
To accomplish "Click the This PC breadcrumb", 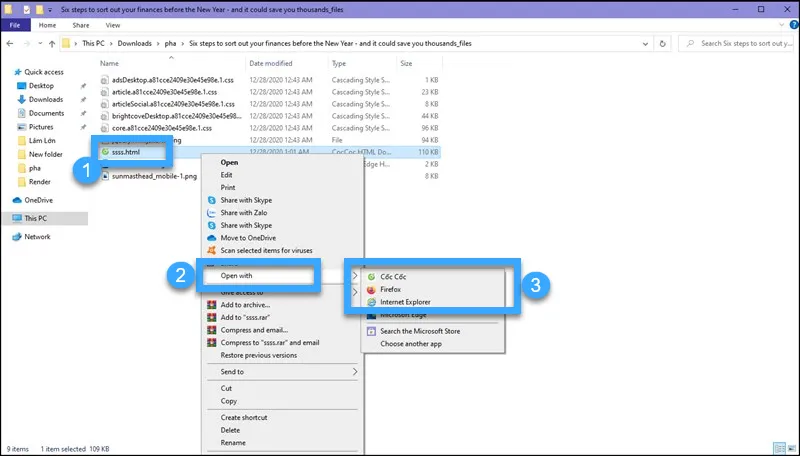I will (93, 43).
